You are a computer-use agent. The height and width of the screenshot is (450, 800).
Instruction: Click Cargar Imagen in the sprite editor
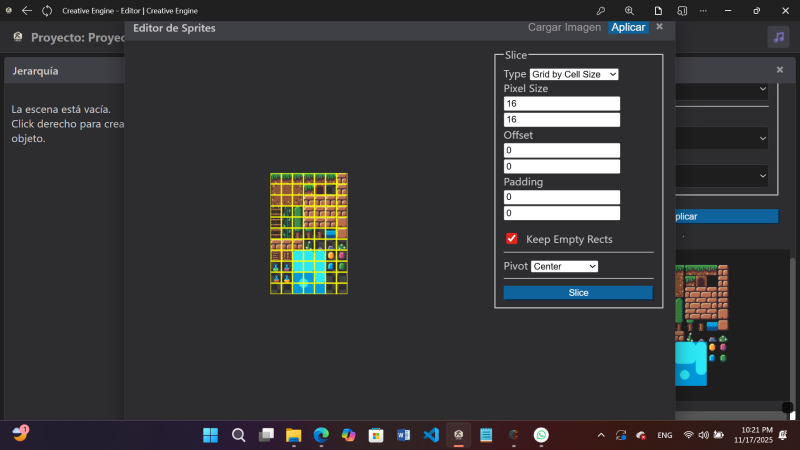pyautogui.click(x=564, y=27)
